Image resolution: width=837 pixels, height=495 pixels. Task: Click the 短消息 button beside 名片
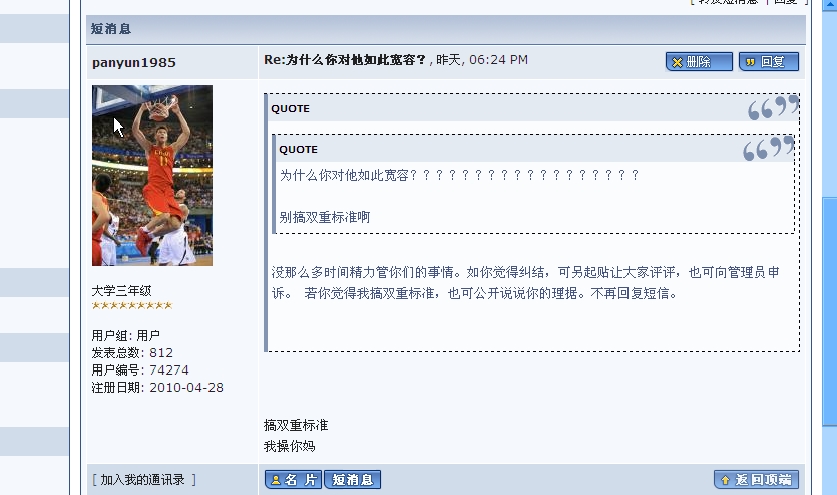[352, 480]
